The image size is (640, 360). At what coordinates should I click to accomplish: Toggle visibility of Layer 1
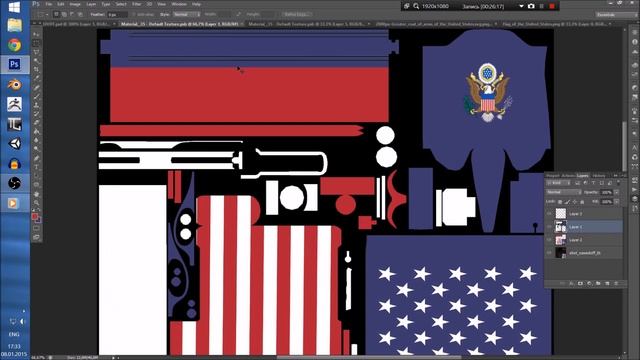549,227
